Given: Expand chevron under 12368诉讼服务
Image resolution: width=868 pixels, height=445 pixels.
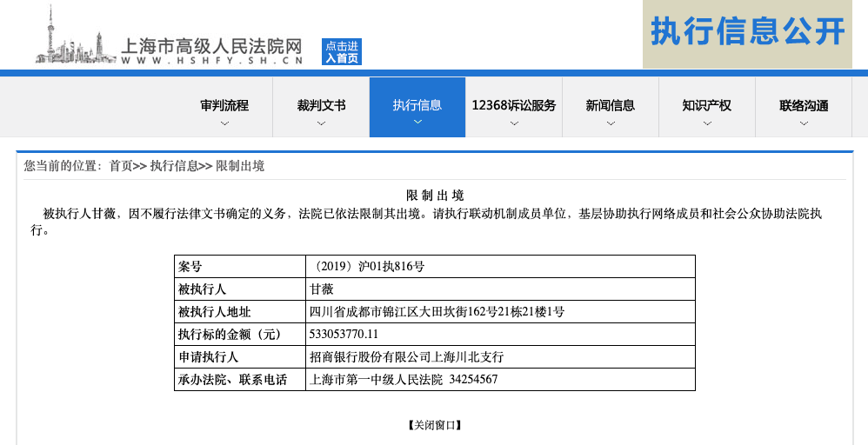Looking at the screenshot, I should pos(514,123).
